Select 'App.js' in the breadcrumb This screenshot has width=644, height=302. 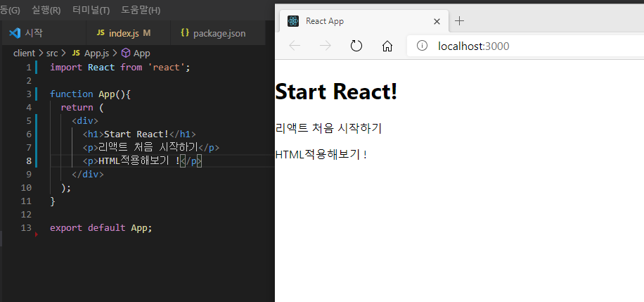(96, 53)
